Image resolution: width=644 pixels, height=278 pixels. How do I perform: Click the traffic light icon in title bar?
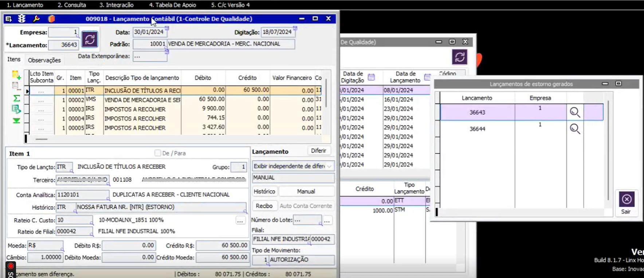22,19
